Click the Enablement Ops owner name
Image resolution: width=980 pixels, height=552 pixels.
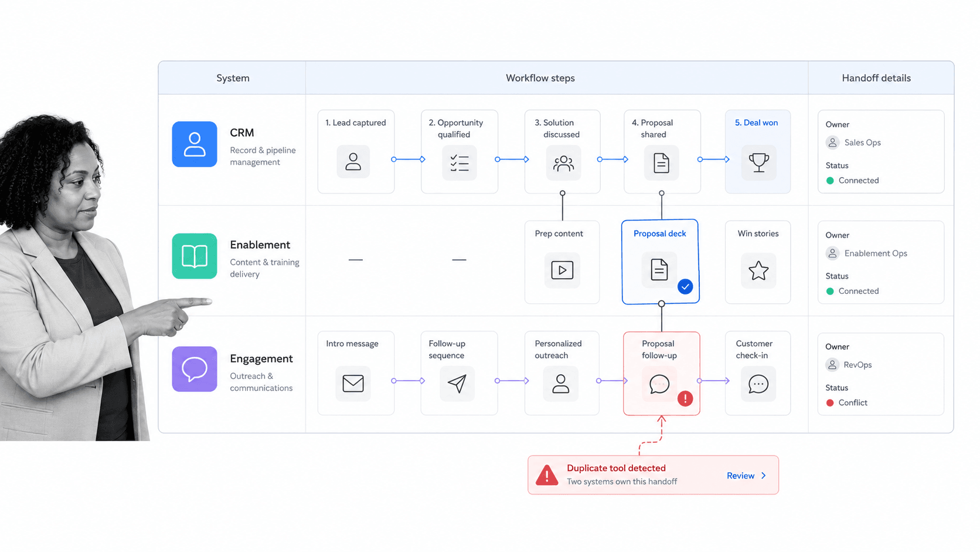tap(876, 253)
